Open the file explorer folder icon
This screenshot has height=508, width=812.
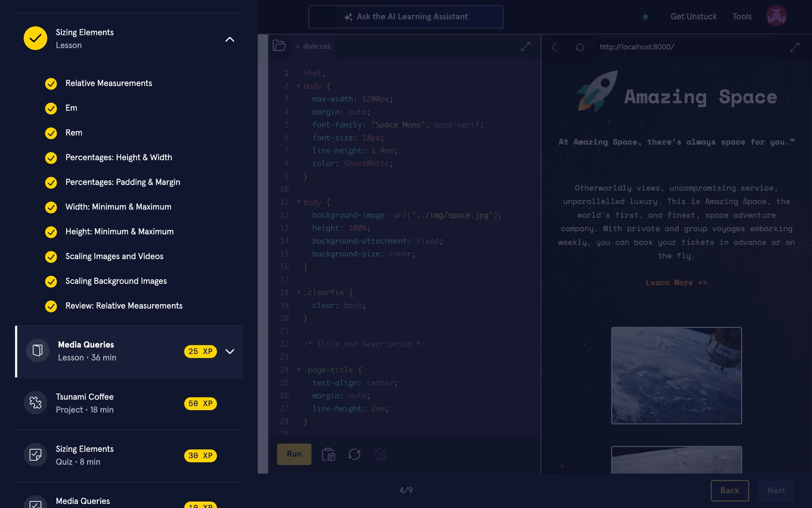coord(279,46)
